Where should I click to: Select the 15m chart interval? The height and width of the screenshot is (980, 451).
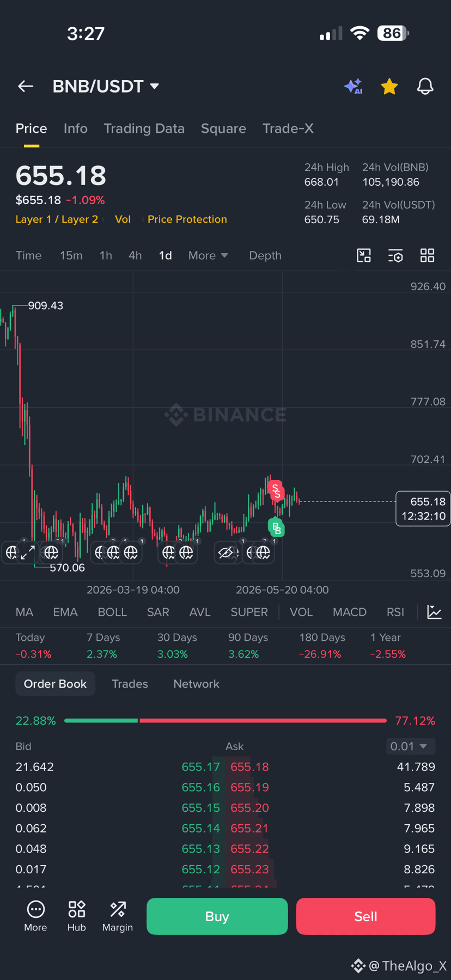coord(71,255)
